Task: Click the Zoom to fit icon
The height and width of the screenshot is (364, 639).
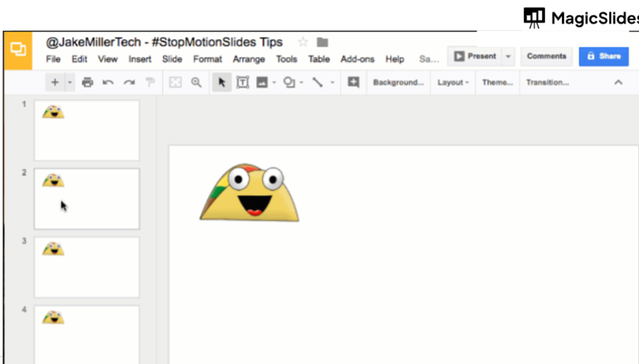Action: click(176, 82)
